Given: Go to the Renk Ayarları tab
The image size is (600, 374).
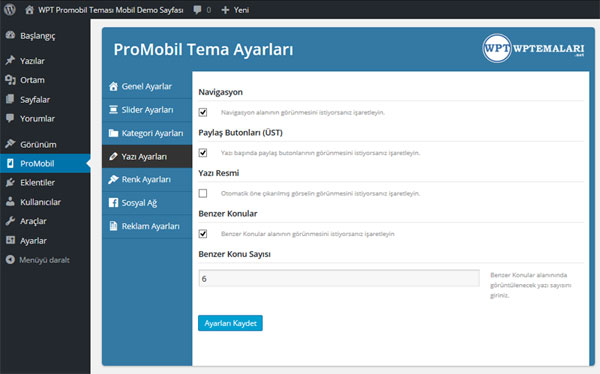Looking at the screenshot, I should 147,180.
